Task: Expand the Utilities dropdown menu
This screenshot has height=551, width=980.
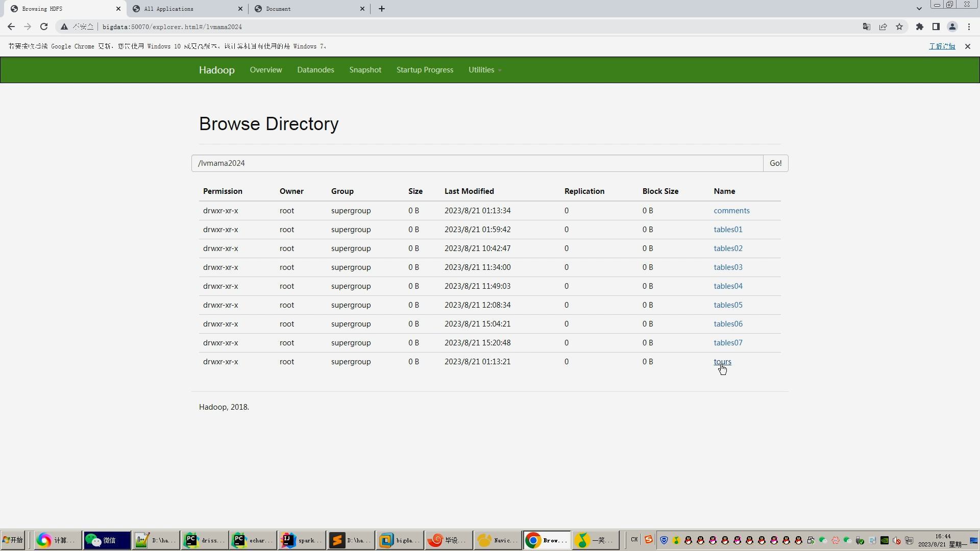Action: [484, 70]
